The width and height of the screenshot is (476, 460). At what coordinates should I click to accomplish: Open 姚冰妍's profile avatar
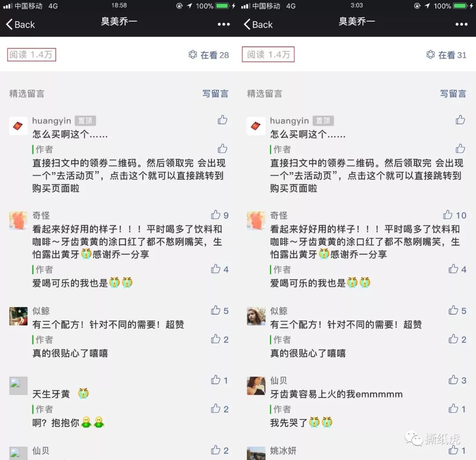[x=256, y=453]
